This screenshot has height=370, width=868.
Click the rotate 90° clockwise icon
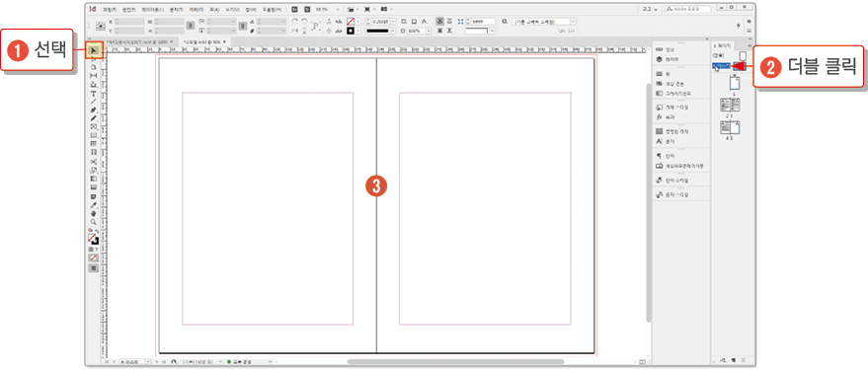[x=294, y=21]
